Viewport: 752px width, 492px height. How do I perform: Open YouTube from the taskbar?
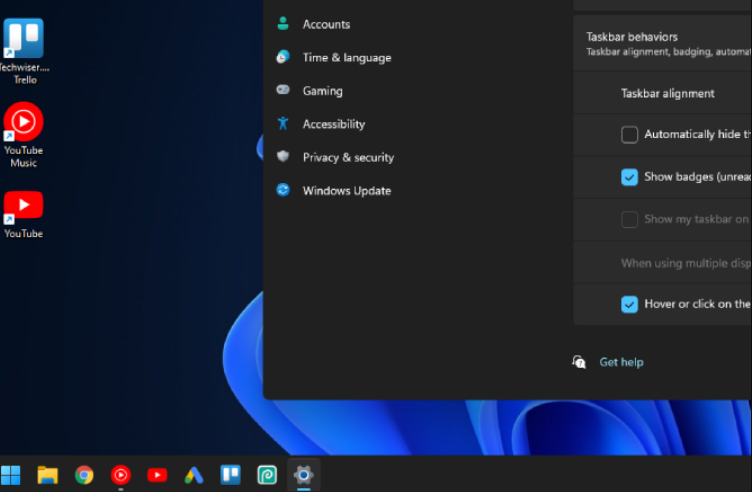(157, 475)
